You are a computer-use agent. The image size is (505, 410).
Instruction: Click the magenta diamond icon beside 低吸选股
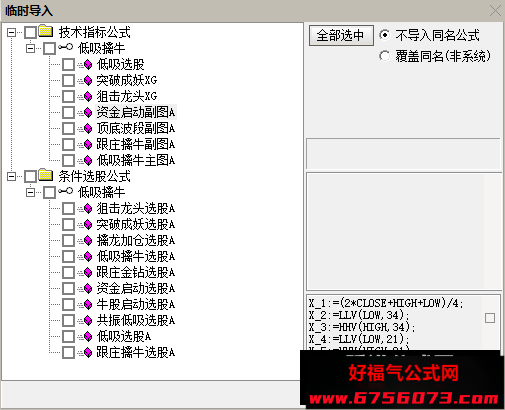(88, 64)
